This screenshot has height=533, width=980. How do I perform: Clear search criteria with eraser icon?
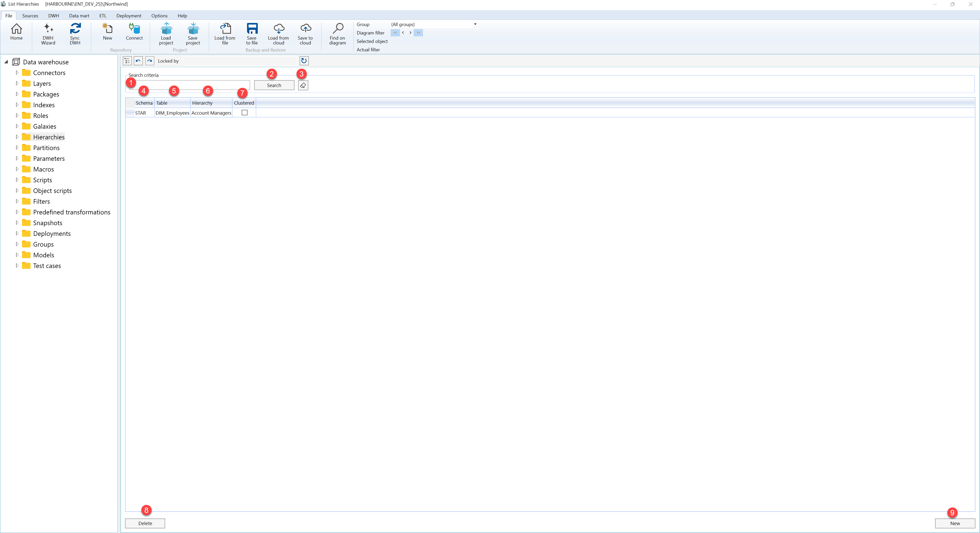tap(303, 85)
